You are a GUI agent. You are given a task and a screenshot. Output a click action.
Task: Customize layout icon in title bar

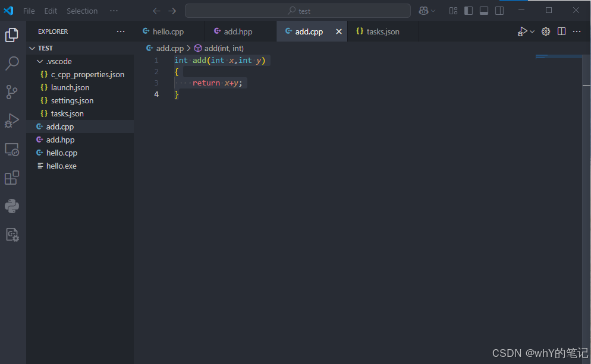(x=454, y=11)
